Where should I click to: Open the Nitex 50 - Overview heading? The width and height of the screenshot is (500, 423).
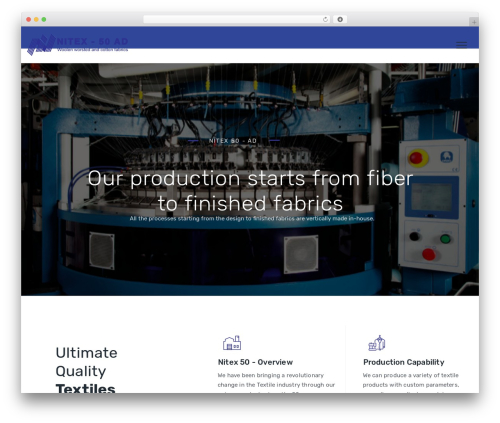(x=255, y=362)
